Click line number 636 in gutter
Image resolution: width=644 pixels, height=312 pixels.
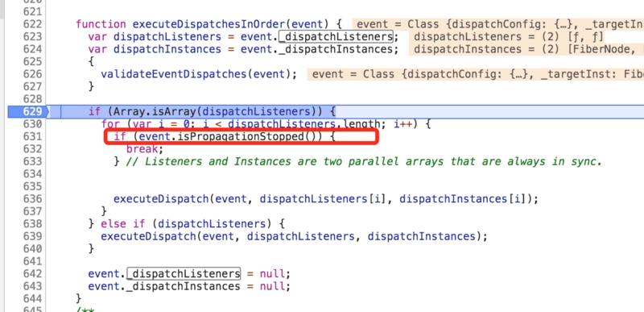pyautogui.click(x=32, y=199)
